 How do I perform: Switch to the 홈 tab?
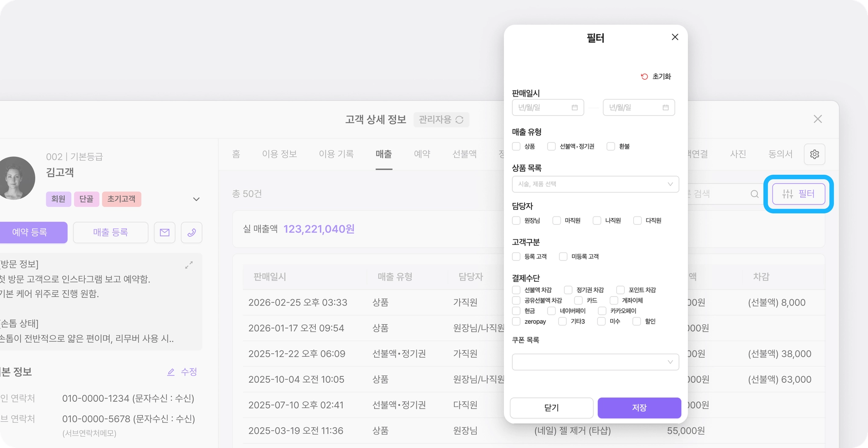236,154
